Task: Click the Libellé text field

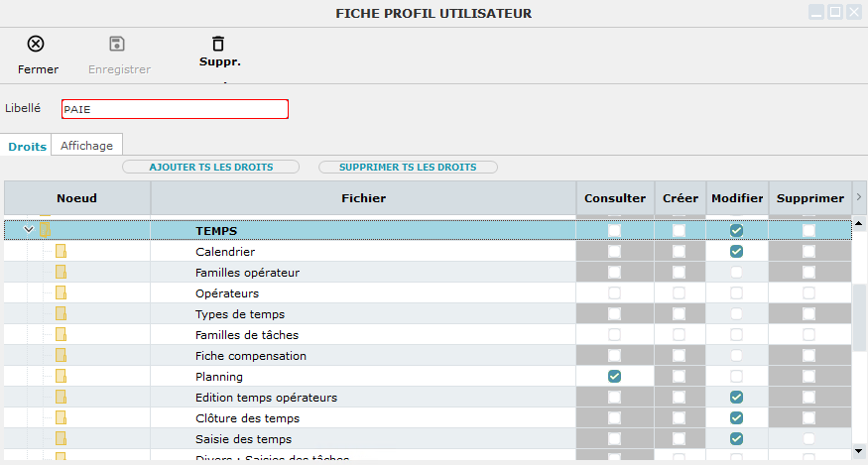Action: pos(175,109)
